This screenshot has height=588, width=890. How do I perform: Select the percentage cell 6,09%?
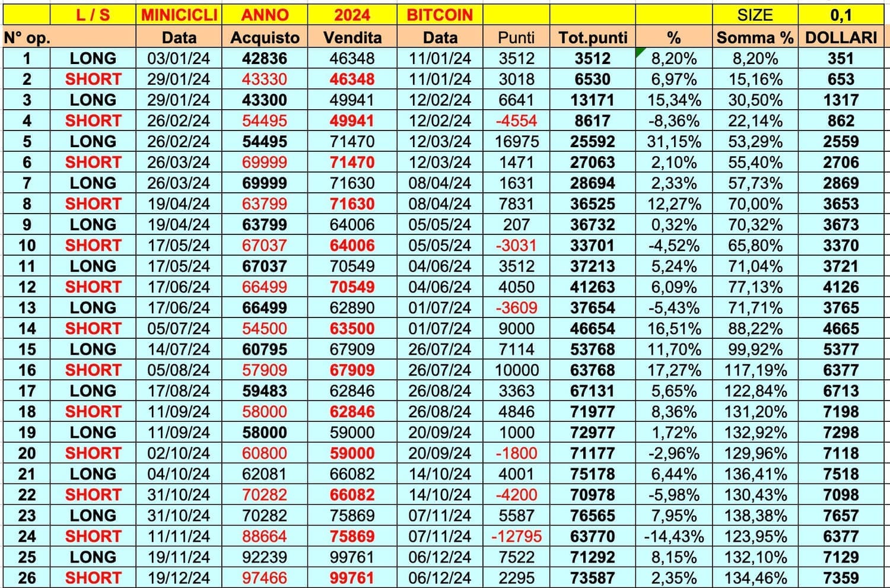click(x=673, y=287)
